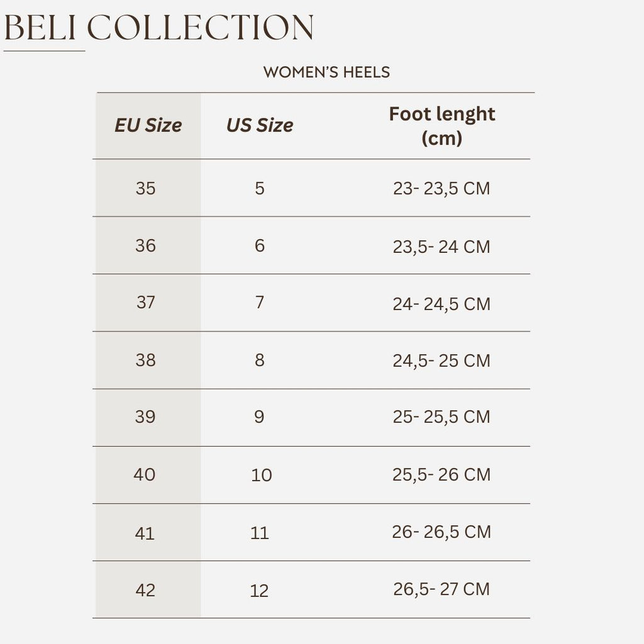Select US size 5 cell

[260, 188]
